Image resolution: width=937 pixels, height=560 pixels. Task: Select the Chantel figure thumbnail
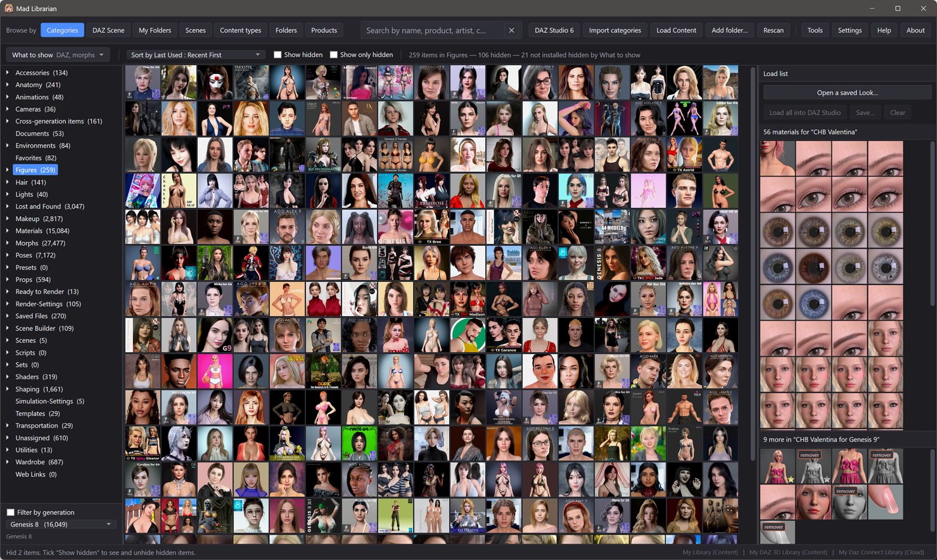[179, 191]
